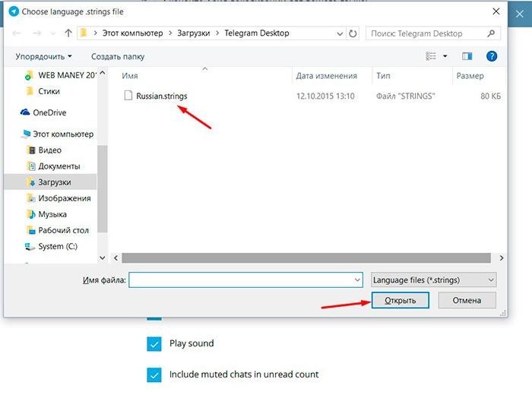
Task: Open WEB MANEY folder in sidebar
Action: pos(60,75)
